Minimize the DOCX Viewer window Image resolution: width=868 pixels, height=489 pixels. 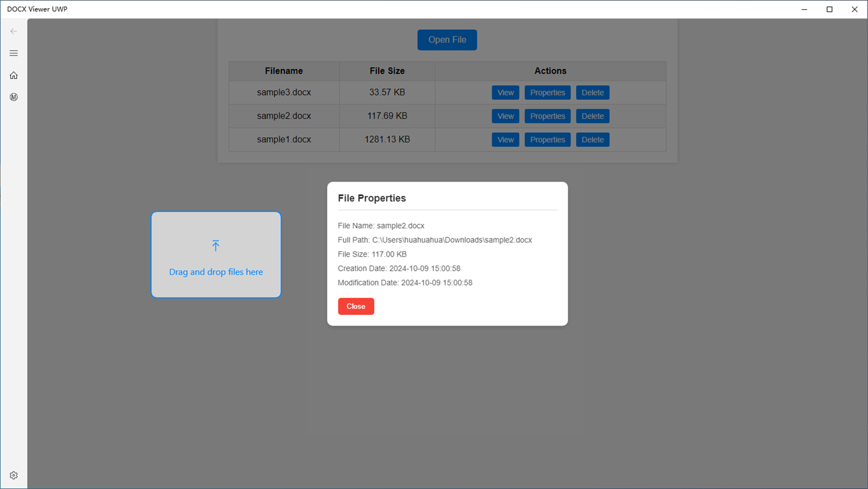(805, 9)
